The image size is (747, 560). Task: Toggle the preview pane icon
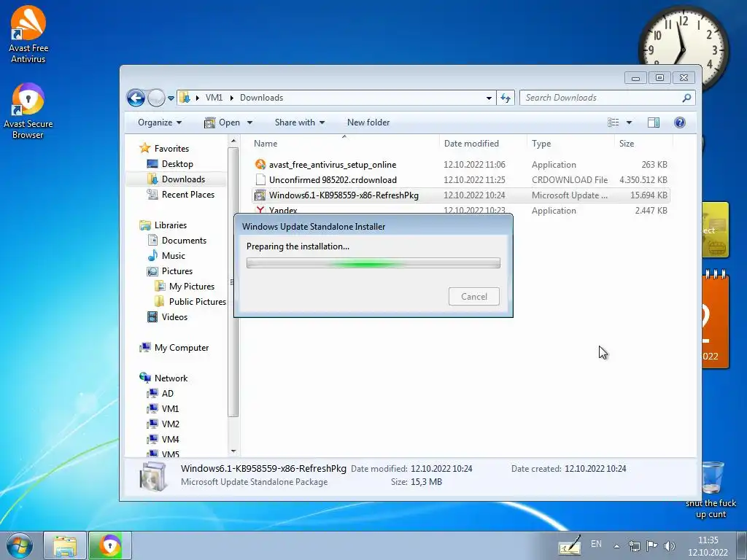pos(654,122)
